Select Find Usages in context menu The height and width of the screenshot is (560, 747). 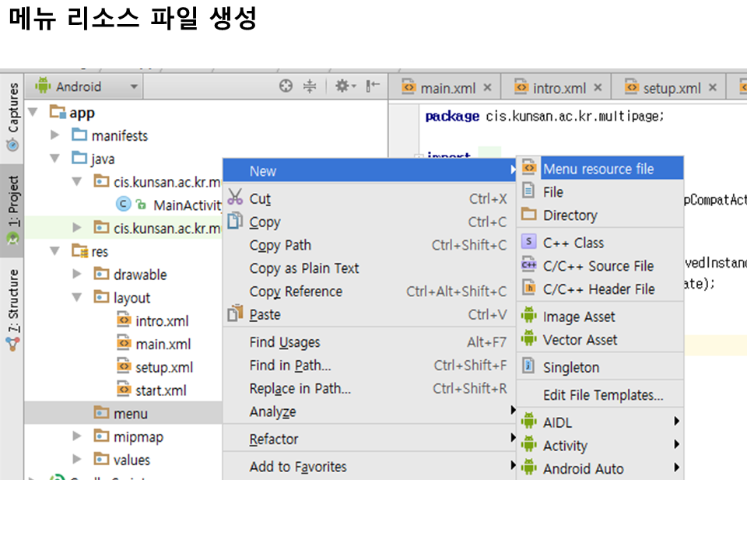tap(285, 342)
